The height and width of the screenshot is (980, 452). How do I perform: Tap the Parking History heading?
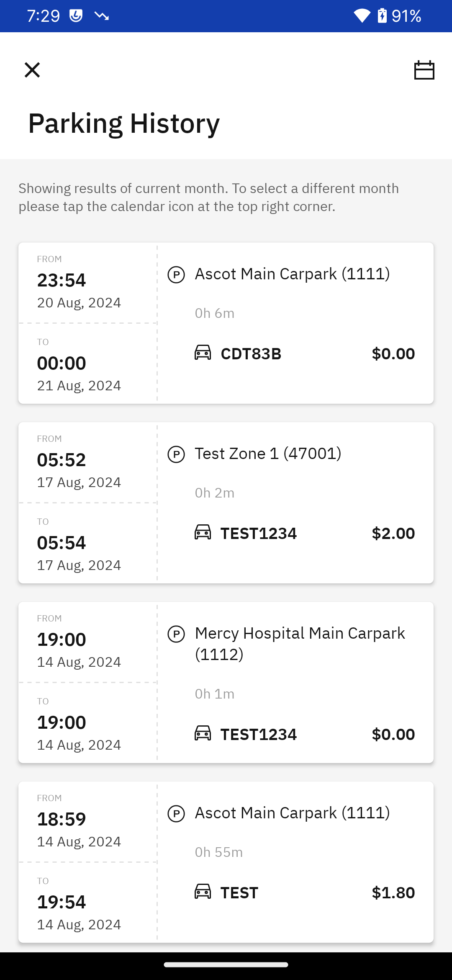pyautogui.click(x=124, y=124)
